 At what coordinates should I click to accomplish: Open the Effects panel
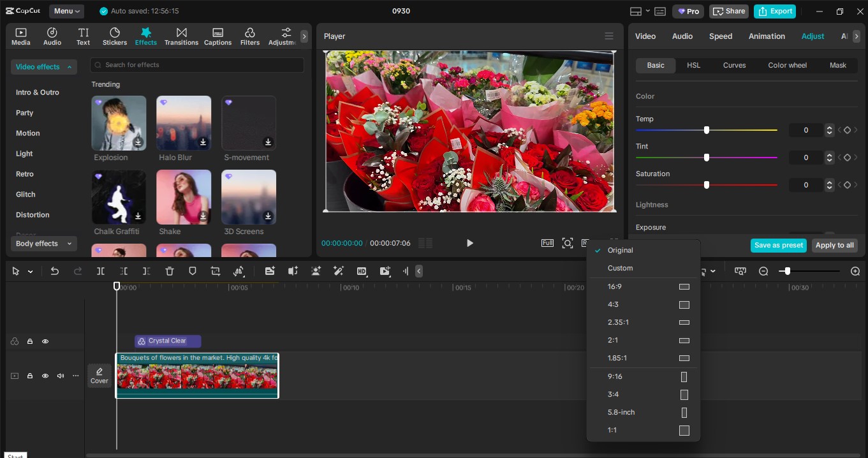145,36
